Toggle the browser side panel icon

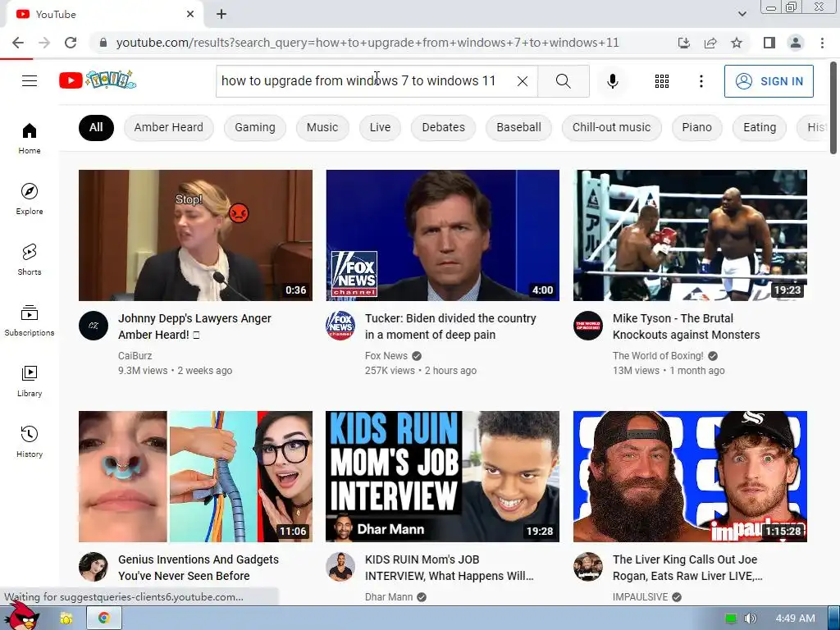click(x=769, y=43)
